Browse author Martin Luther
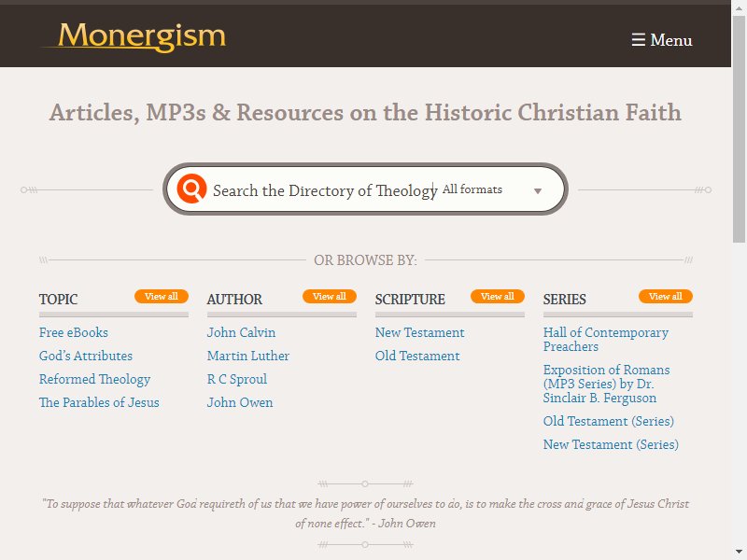Image resolution: width=747 pixels, height=560 pixels. (248, 356)
